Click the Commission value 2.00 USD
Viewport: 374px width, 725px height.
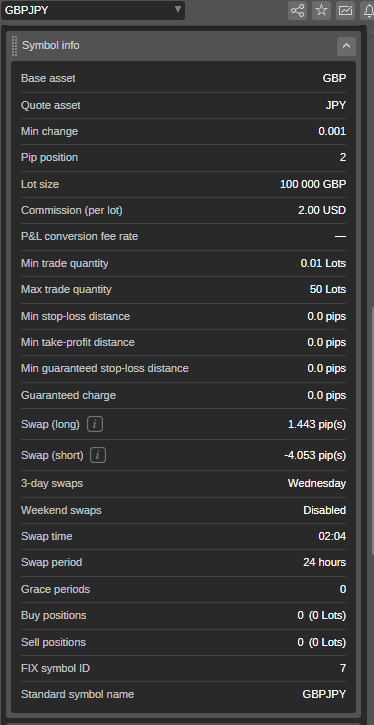coord(322,210)
